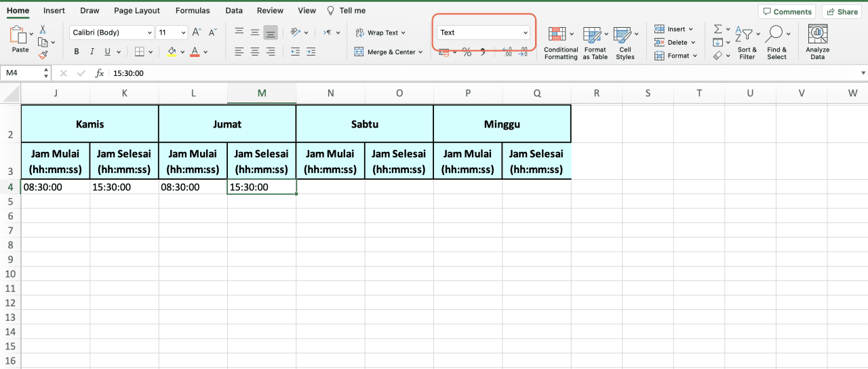The height and width of the screenshot is (369, 868).
Task: Increase font size with larger A icon
Action: tap(197, 33)
